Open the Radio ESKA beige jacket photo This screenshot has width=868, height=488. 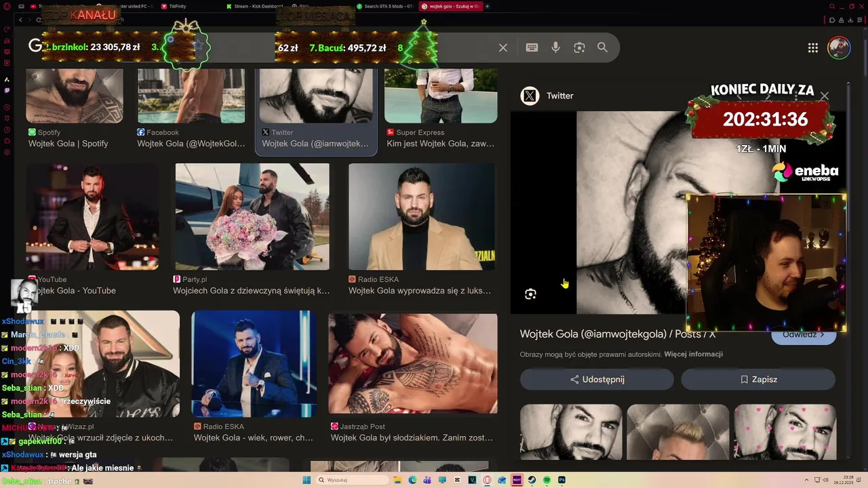click(422, 217)
